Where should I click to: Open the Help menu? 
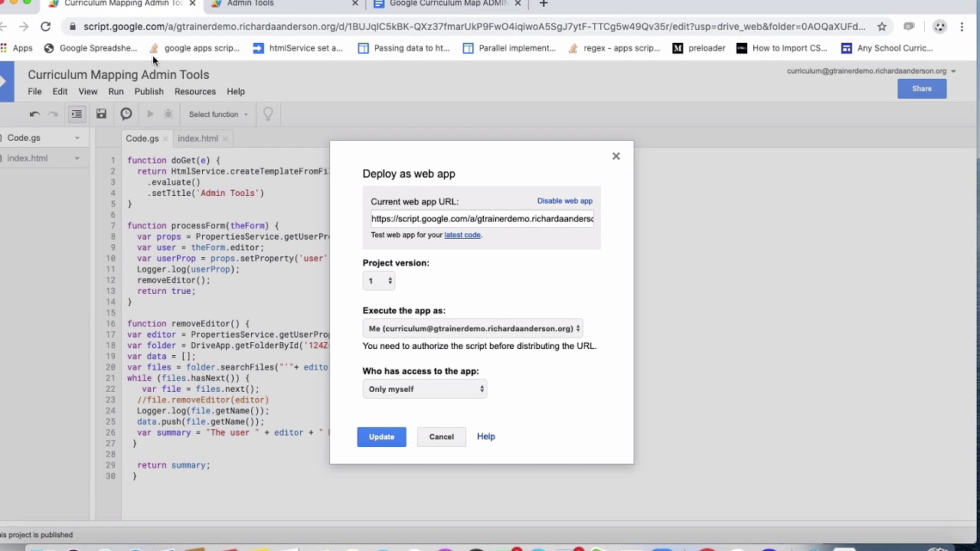(x=236, y=92)
